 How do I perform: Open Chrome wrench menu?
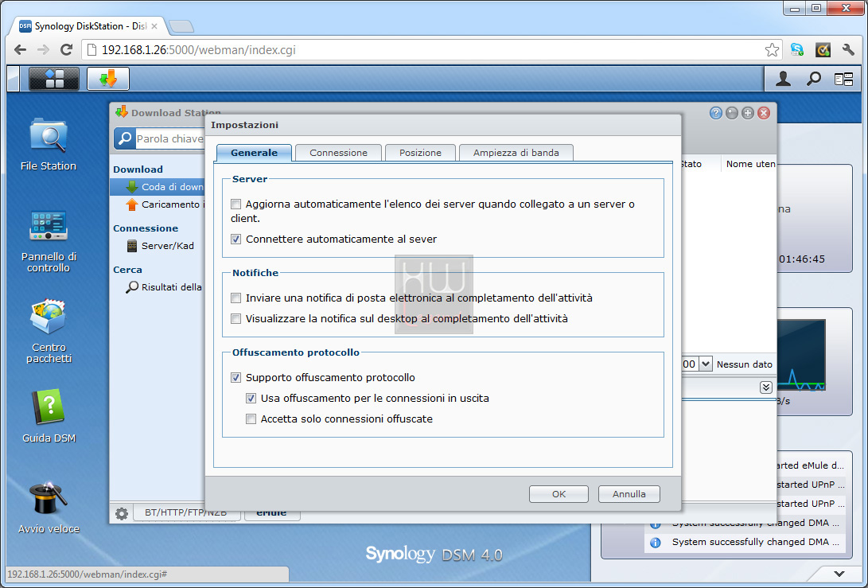click(848, 50)
